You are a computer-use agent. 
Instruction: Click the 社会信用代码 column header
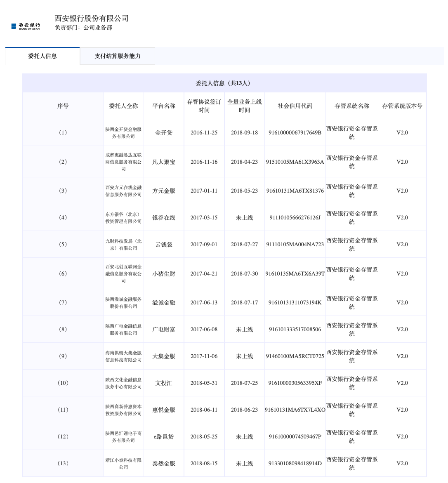(x=295, y=106)
